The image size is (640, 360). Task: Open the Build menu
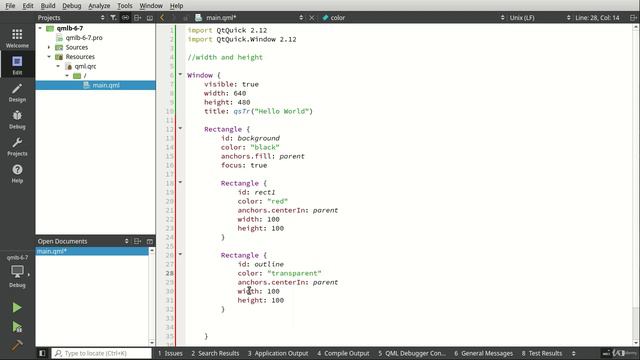[x=48, y=6]
